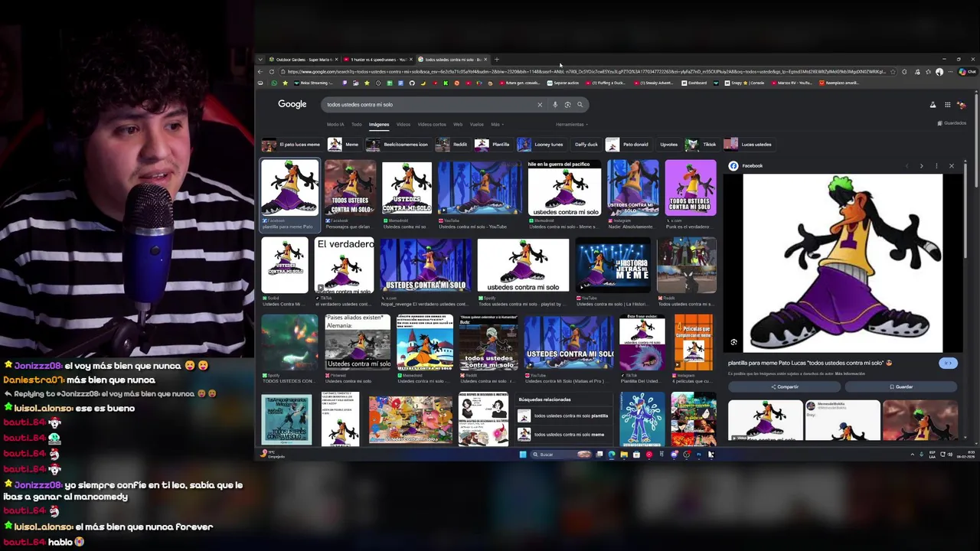This screenshot has height=551, width=980.
Task: Click the Guardar save button
Action: pyautogui.click(x=901, y=387)
